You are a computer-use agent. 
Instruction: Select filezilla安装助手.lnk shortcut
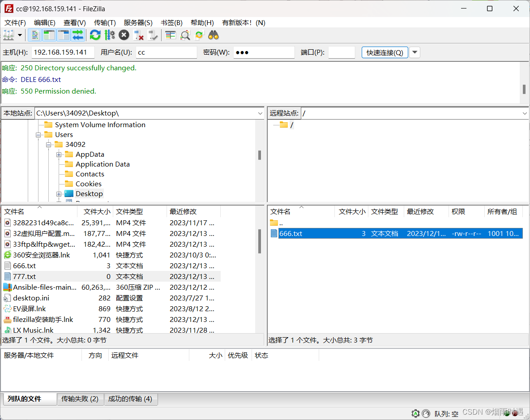pyautogui.click(x=111, y=320)
